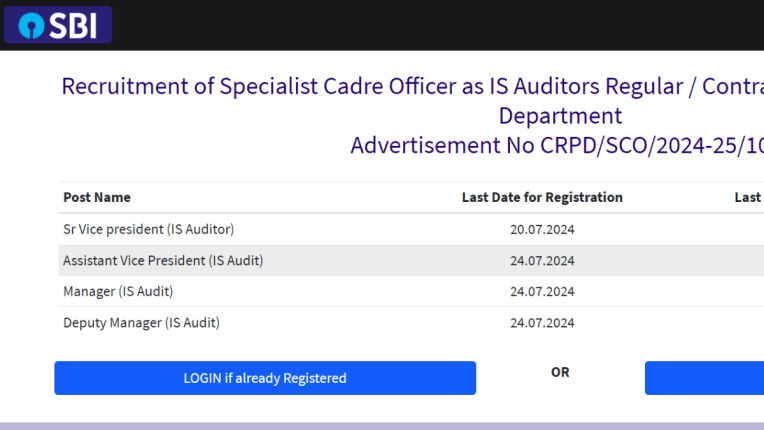This screenshot has height=430, width=764.
Task: Click Assistant Vice President's 24.07.2024 date
Action: 542,261
